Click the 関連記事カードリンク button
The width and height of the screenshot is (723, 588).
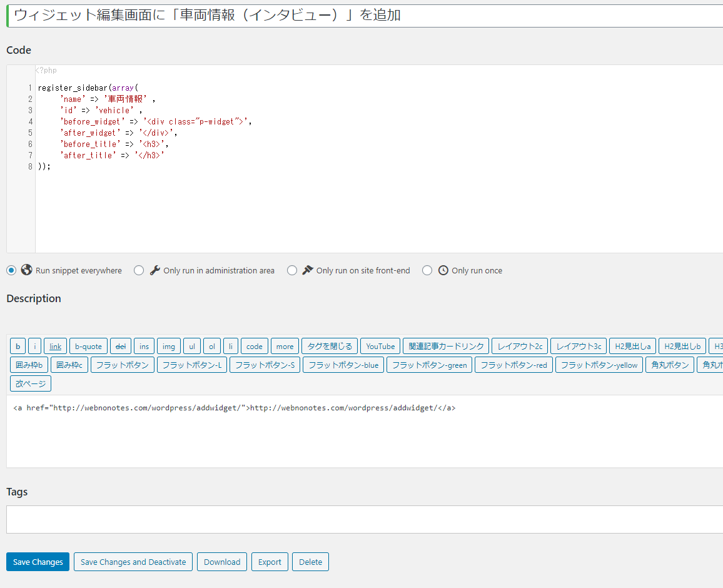click(x=446, y=346)
